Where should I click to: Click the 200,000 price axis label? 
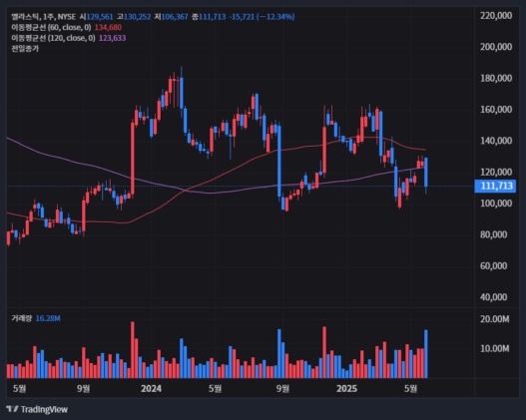pos(496,47)
